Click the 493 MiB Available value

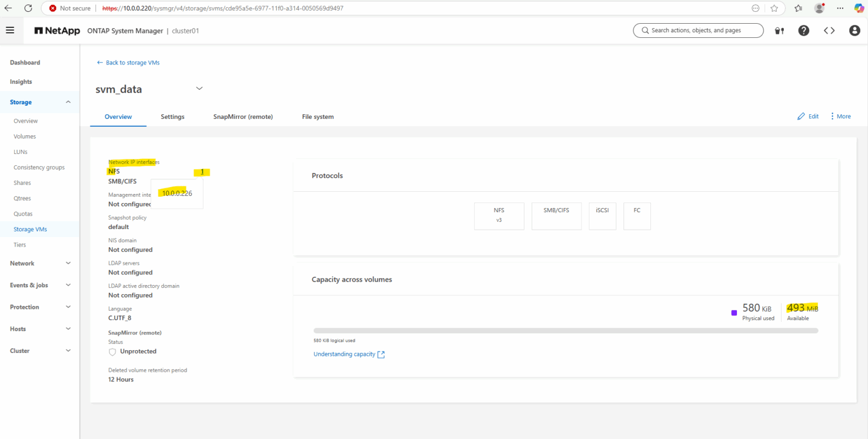click(x=802, y=308)
